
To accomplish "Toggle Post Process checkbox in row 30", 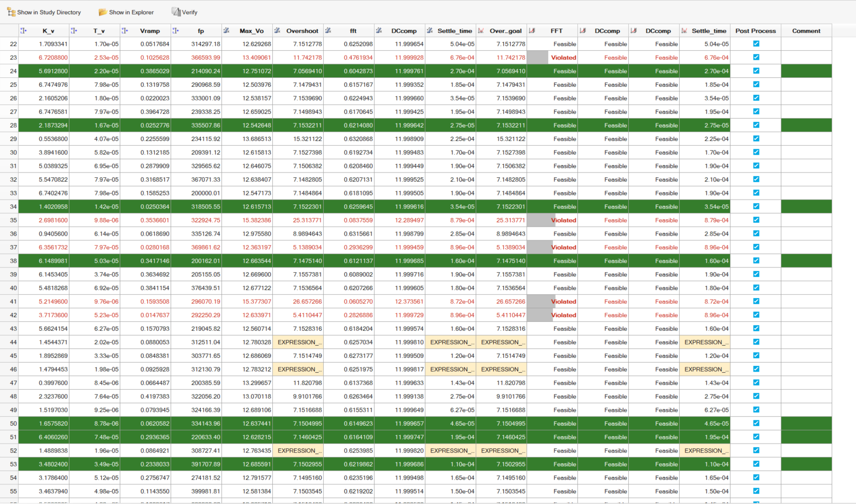I will tap(756, 152).
